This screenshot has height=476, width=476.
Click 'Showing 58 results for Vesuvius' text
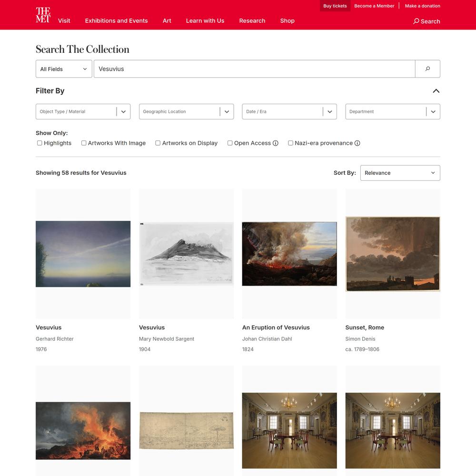click(81, 173)
